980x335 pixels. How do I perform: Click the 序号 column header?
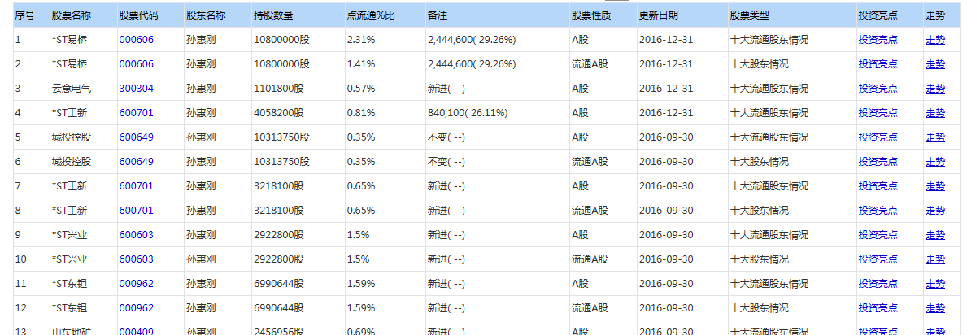[x=31, y=15]
